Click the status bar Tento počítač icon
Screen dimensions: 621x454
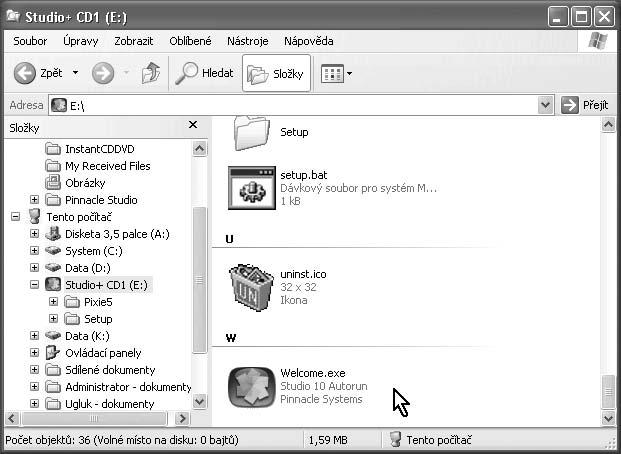click(395, 439)
